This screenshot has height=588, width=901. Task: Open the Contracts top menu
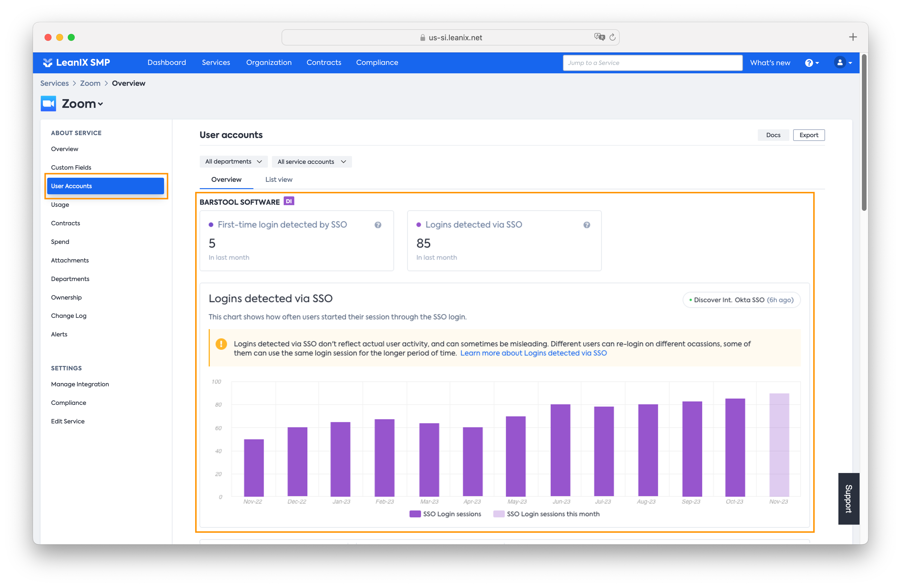(x=324, y=62)
